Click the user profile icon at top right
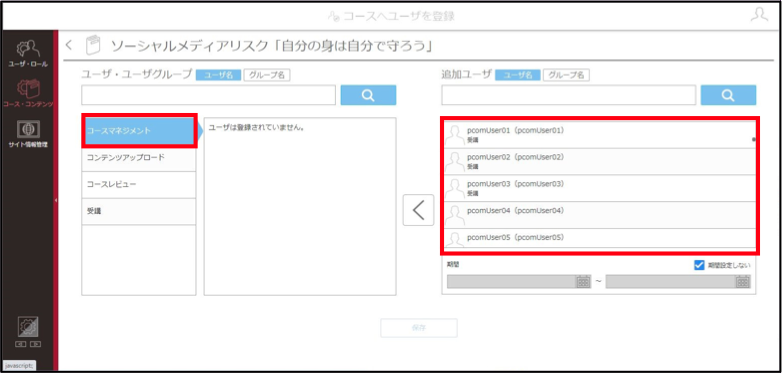 click(x=759, y=15)
